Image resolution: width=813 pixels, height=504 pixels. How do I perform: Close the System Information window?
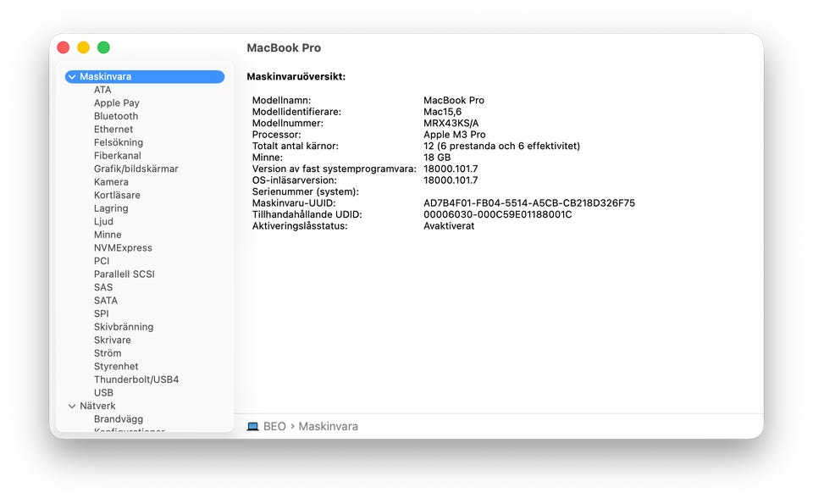point(64,47)
